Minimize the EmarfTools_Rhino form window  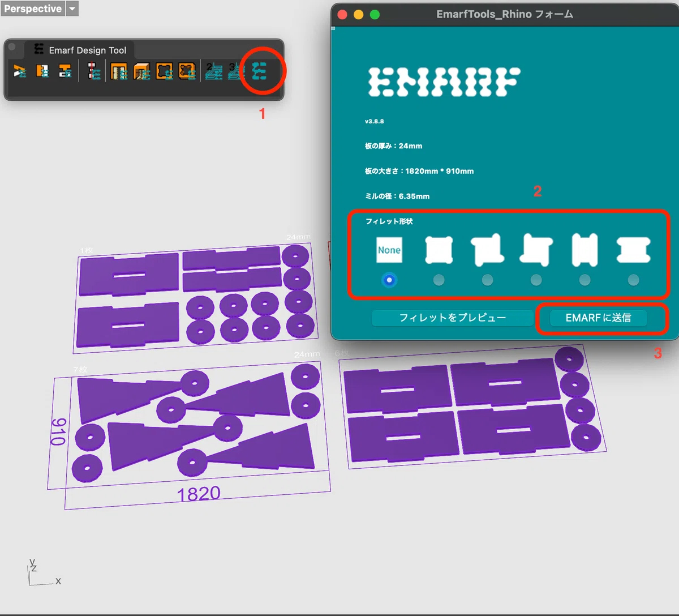click(x=358, y=15)
